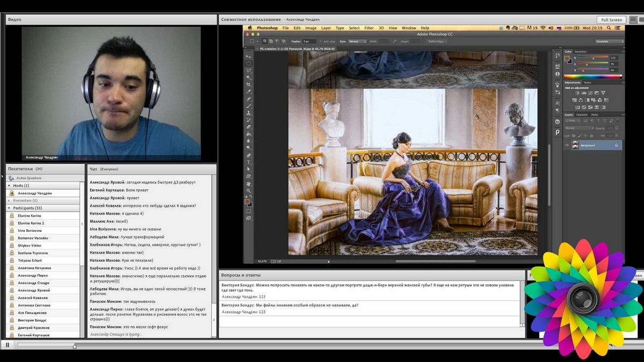This screenshot has height=362, width=644.
Task: Open the Essentials workspace dropdown
Action: 609,41
